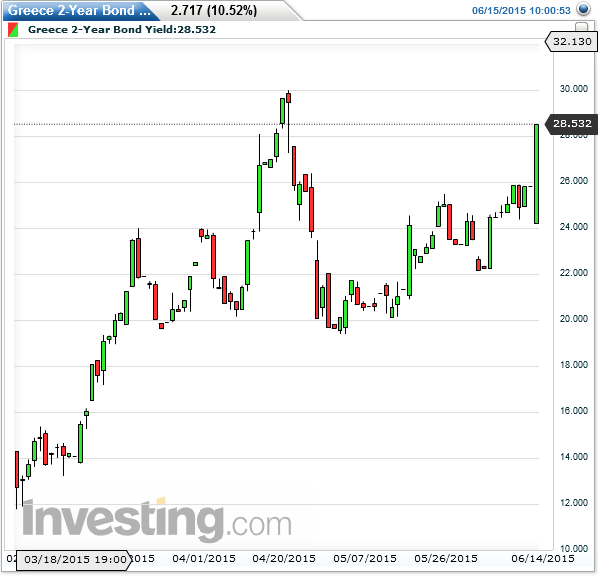Click the 12.000 y-axis label
The image size is (600, 576).
pos(573,503)
